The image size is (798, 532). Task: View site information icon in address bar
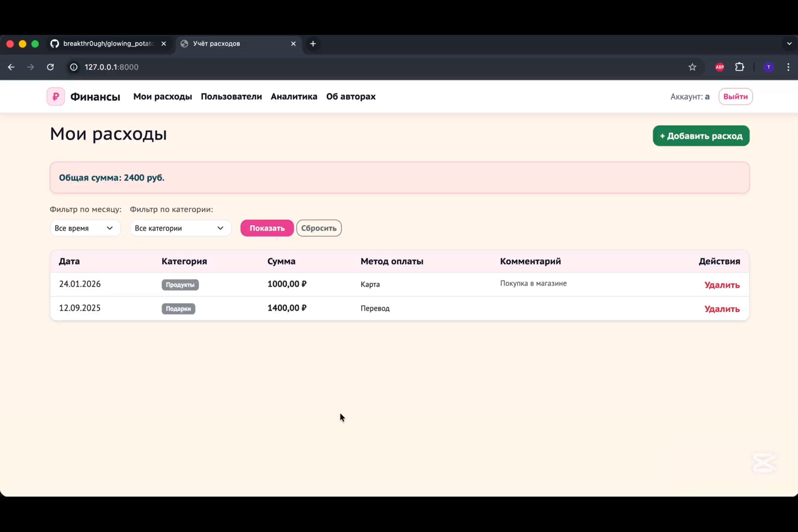click(74, 67)
